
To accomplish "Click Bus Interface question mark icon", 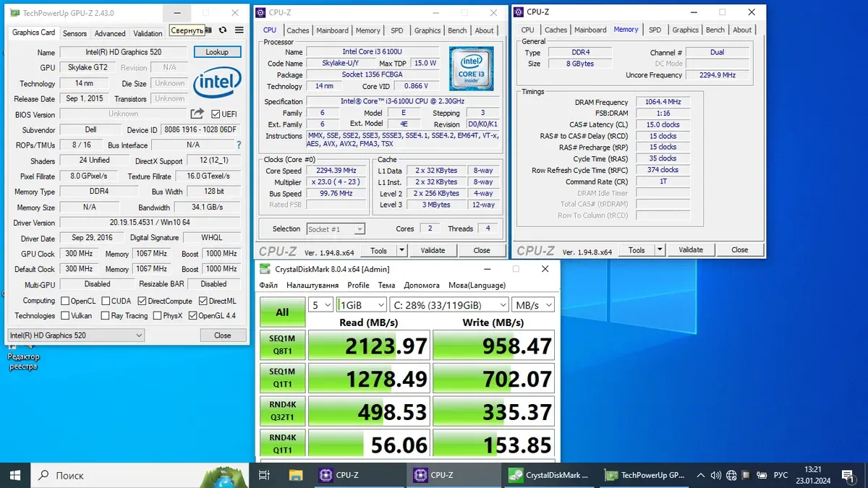I will pyautogui.click(x=239, y=145).
